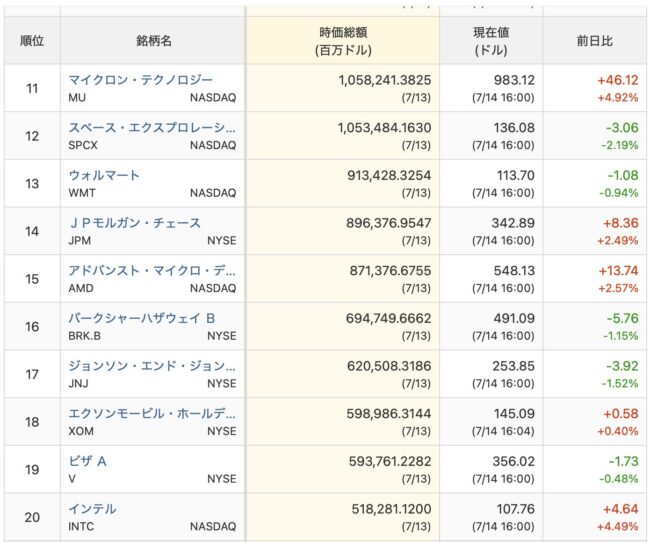Viewport: 650px width, 542px height.
Task: Click the 順位 column header
Action: tap(32, 41)
